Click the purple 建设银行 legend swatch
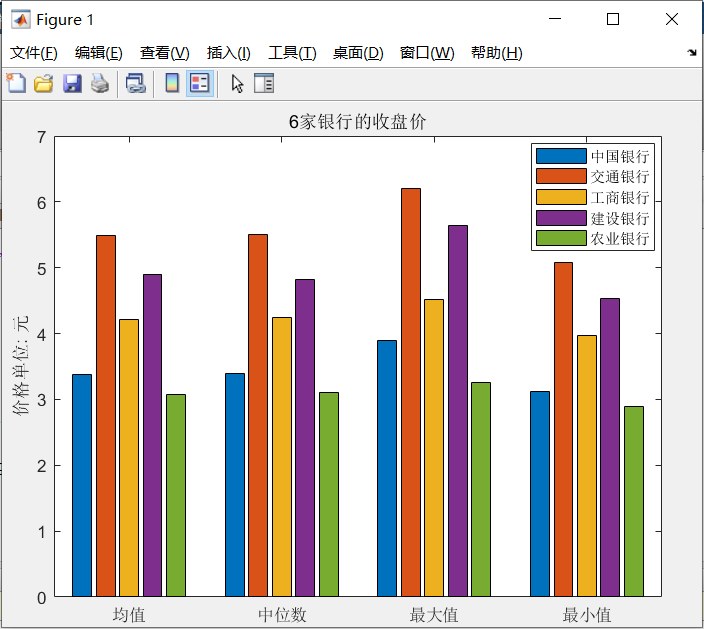The image size is (704, 629). click(x=561, y=218)
